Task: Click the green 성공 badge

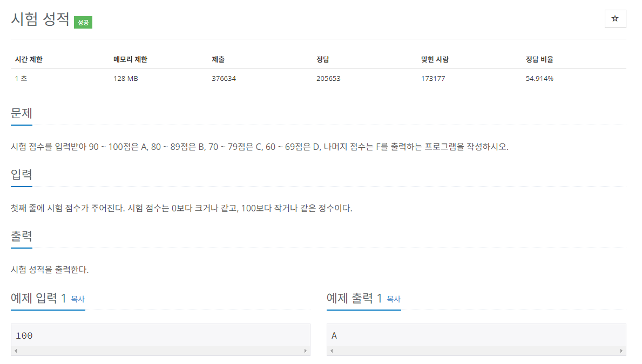Action: [x=83, y=23]
